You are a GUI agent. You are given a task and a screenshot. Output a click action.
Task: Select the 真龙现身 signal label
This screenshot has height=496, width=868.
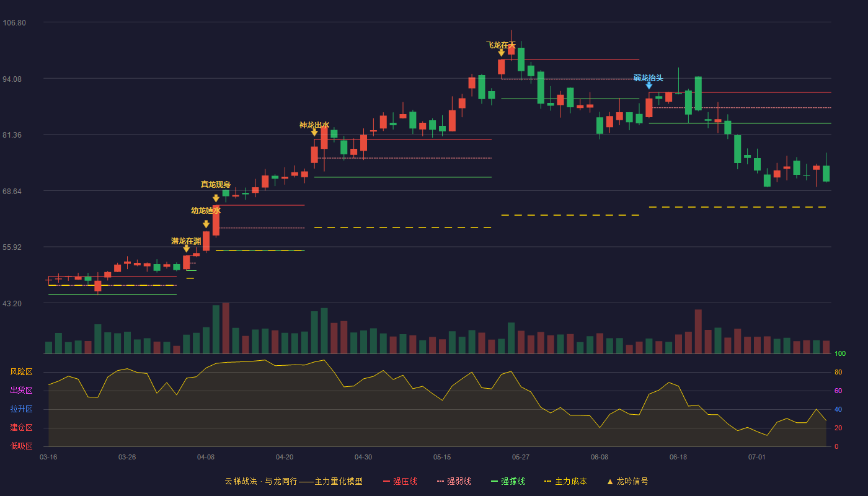(216, 184)
